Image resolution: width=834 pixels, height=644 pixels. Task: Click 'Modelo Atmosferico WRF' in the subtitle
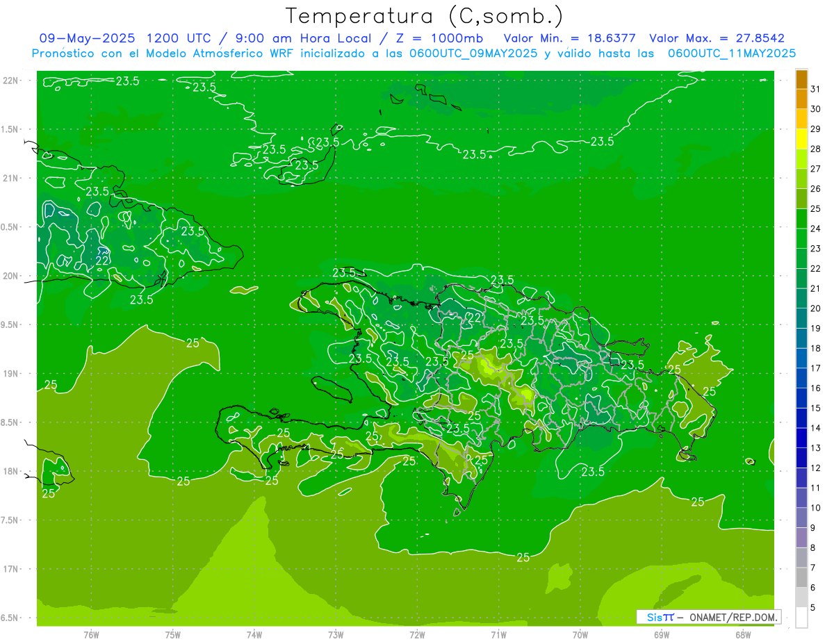tap(220, 53)
